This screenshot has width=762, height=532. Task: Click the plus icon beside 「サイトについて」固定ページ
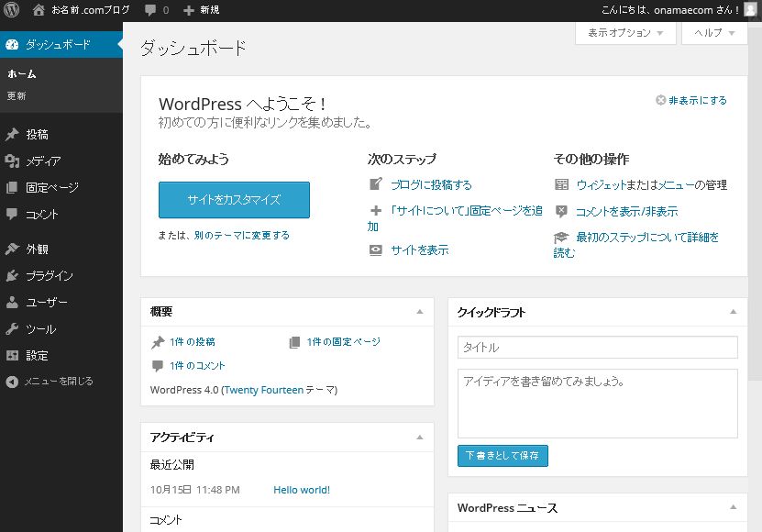coord(376,211)
